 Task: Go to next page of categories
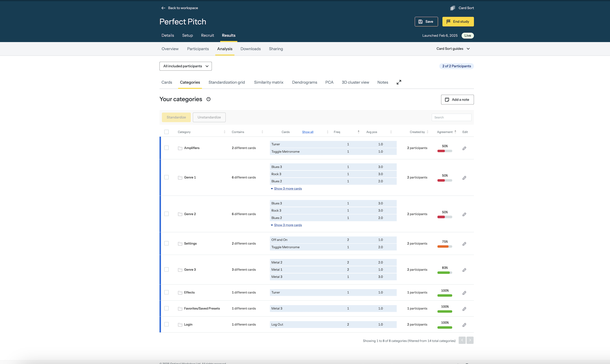[470, 340]
